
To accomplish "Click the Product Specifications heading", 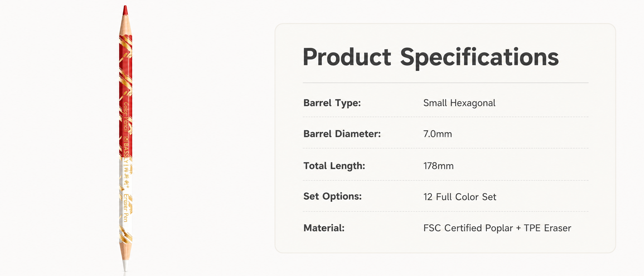I will click(x=431, y=57).
